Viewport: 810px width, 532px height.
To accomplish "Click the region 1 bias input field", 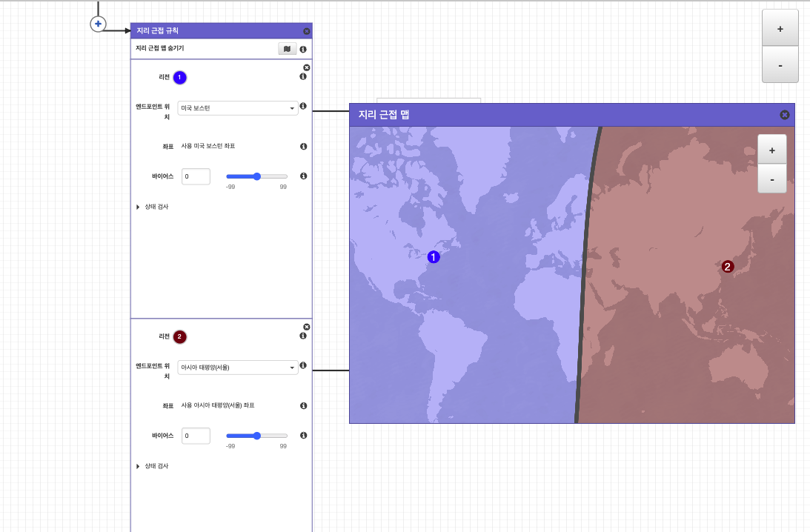I will [x=196, y=176].
